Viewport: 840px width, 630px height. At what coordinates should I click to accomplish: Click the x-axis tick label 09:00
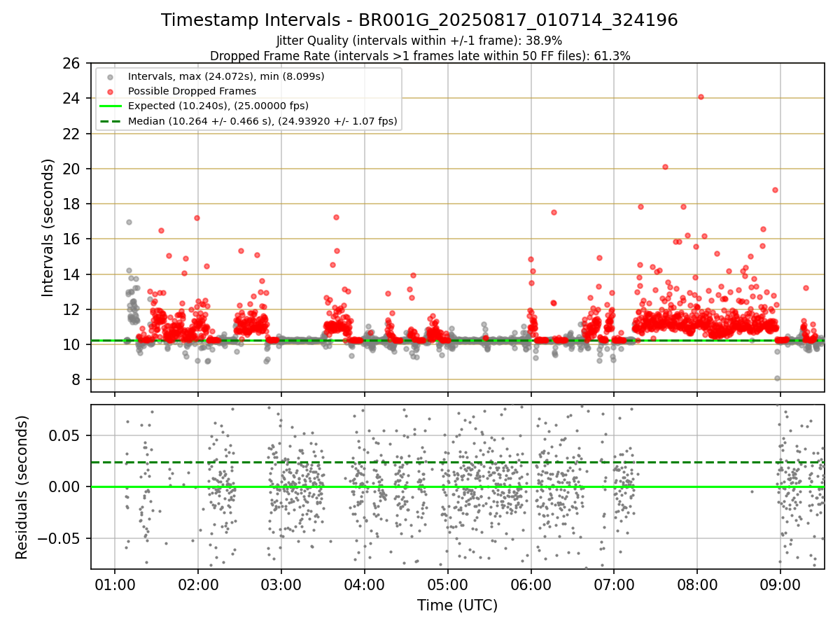tap(780, 584)
